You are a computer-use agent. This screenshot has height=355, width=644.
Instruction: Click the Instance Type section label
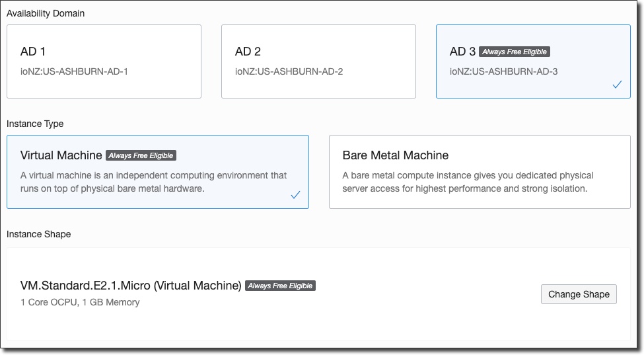click(x=35, y=124)
